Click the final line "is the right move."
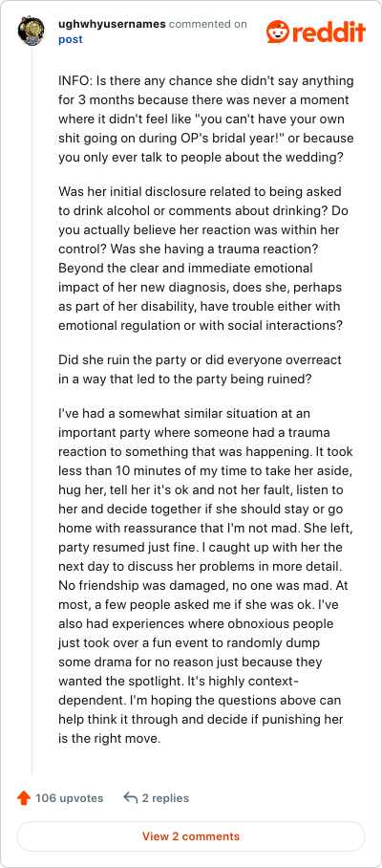 tap(109, 738)
